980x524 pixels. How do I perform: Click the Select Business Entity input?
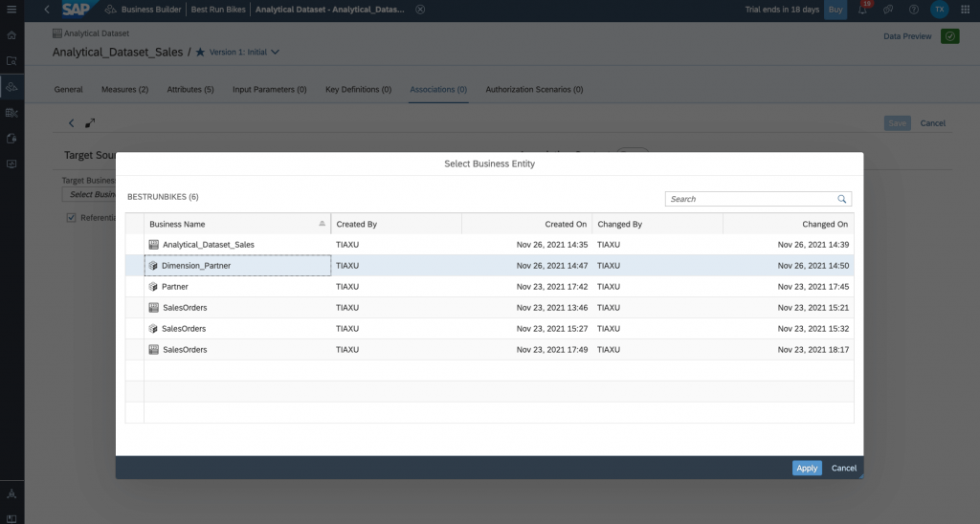point(89,194)
